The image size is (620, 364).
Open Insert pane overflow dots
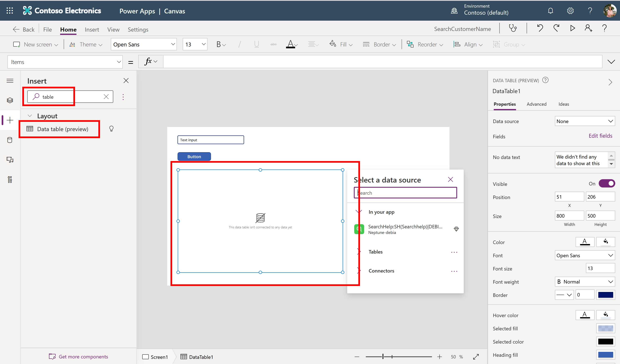pyautogui.click(x=123, y=97)
